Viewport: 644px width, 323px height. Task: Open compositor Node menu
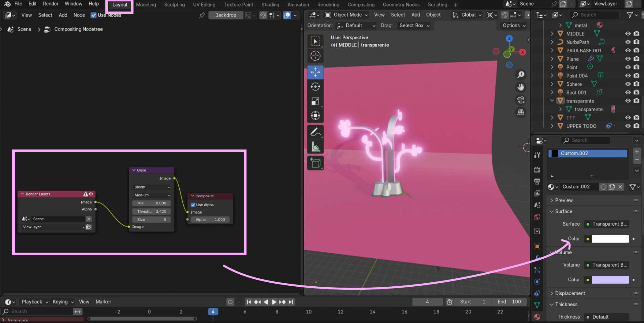click(x=79, y=15)
